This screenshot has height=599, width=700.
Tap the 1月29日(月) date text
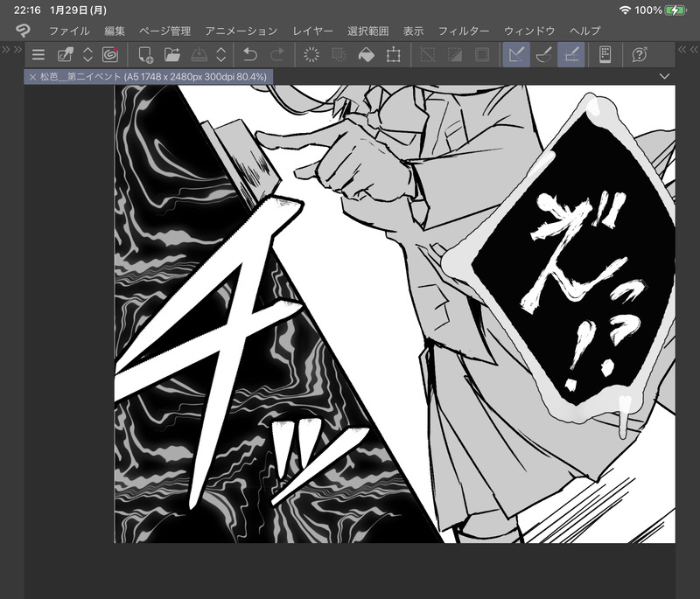[78, 10]
